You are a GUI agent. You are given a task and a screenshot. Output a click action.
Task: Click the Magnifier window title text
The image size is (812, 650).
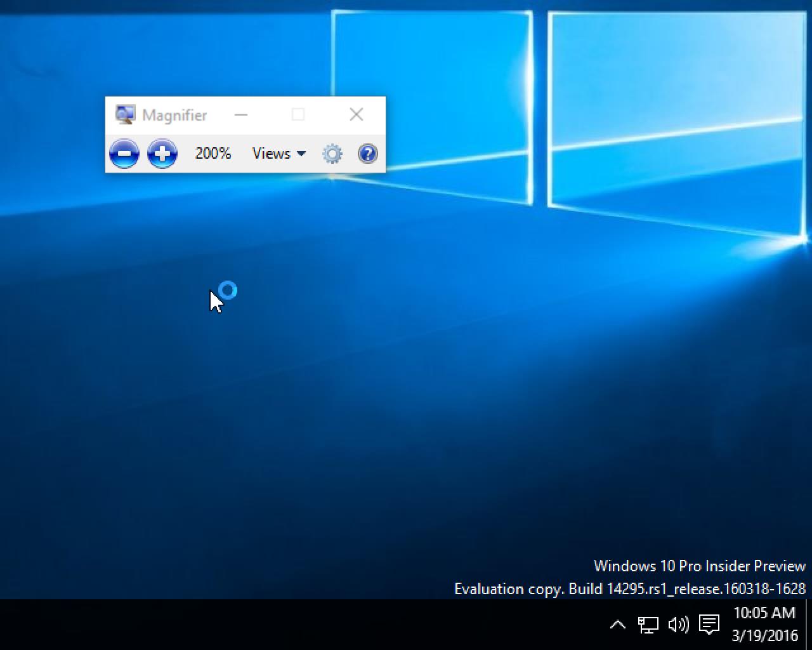[174, 116]
